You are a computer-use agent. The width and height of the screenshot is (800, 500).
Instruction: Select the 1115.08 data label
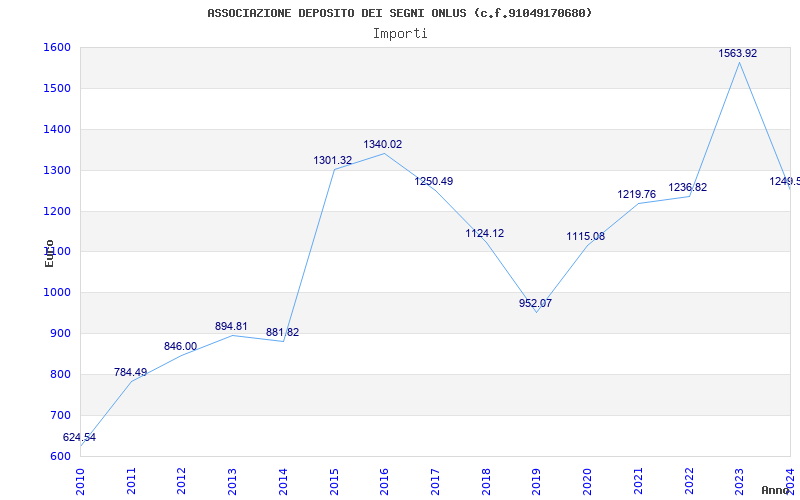(x=585, y=237)
